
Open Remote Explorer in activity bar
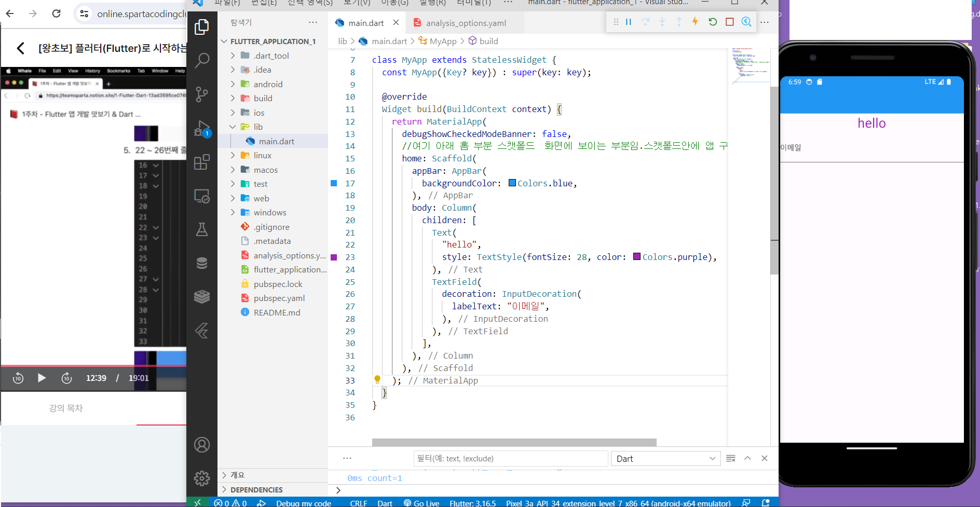pyautogui.click(x=202, y=196)
